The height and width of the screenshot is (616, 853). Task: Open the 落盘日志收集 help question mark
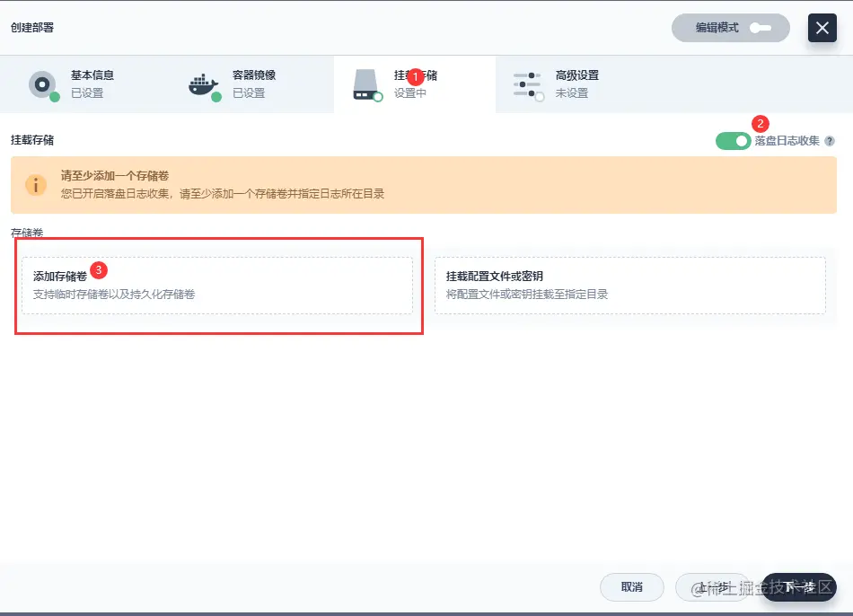pyautogui.click(x=829, y=141)
